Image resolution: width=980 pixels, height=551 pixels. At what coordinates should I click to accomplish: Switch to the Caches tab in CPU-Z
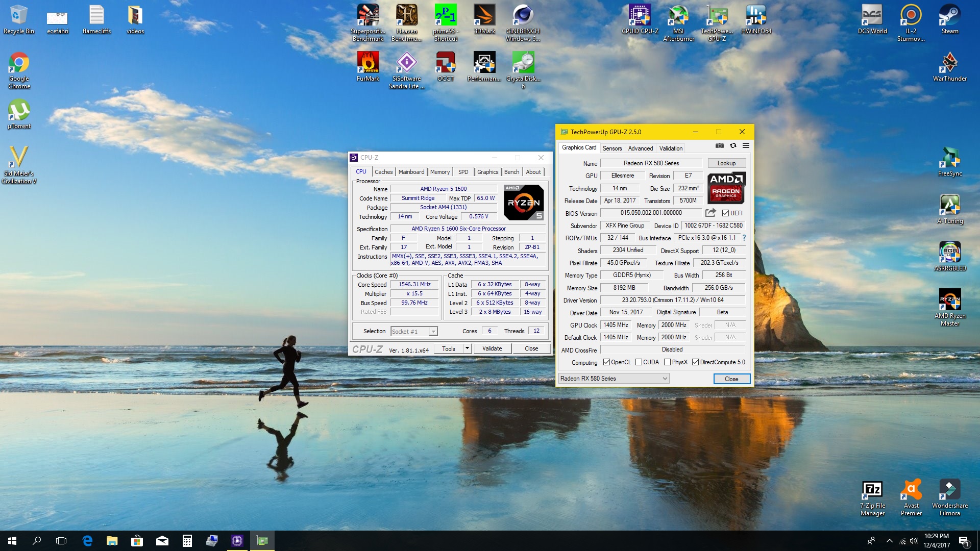384,172
